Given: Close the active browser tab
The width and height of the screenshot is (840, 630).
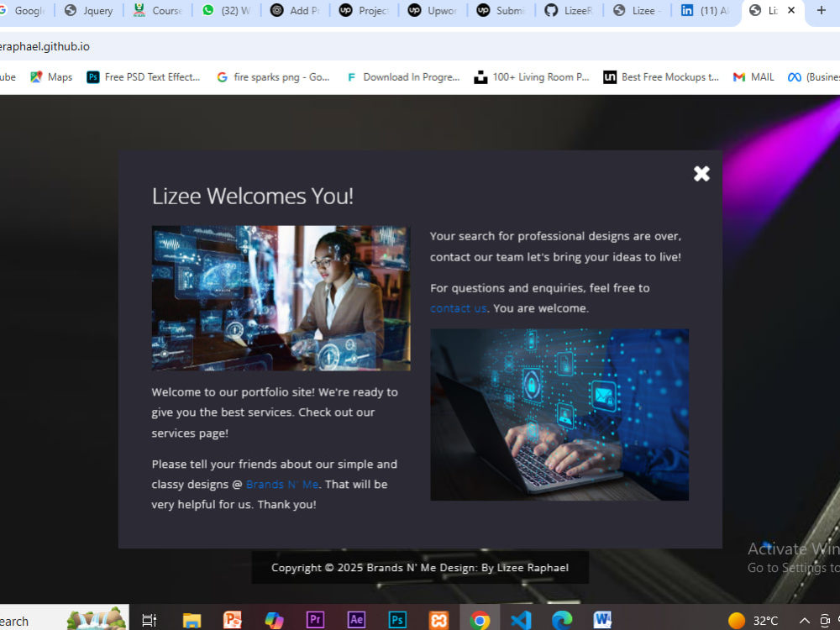Looking at the screenshot, I should (791, 10).
